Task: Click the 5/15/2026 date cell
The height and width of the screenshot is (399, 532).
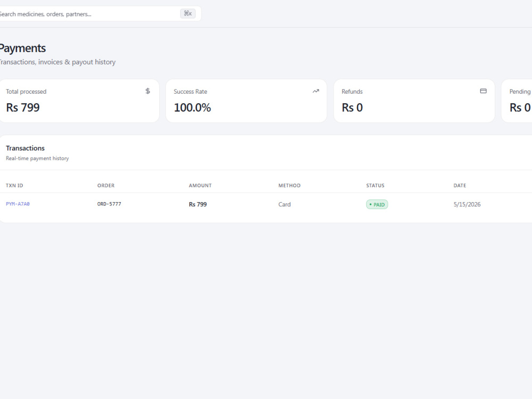Action: coord(467,204)
